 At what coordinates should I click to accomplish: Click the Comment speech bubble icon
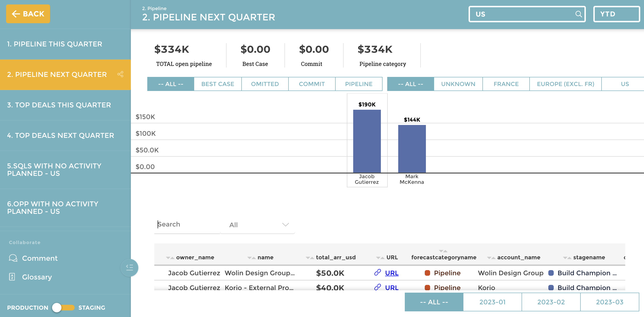point(13,258)
